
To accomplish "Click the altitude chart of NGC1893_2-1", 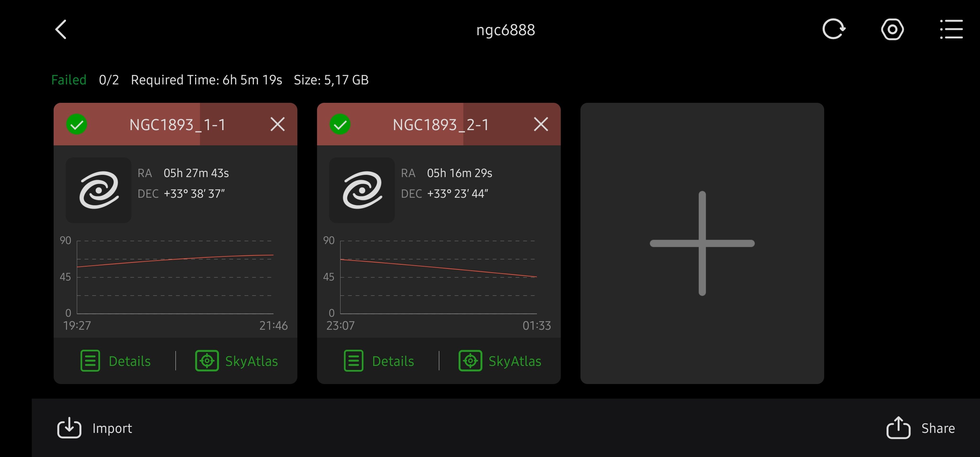I will tap(438, 277).
